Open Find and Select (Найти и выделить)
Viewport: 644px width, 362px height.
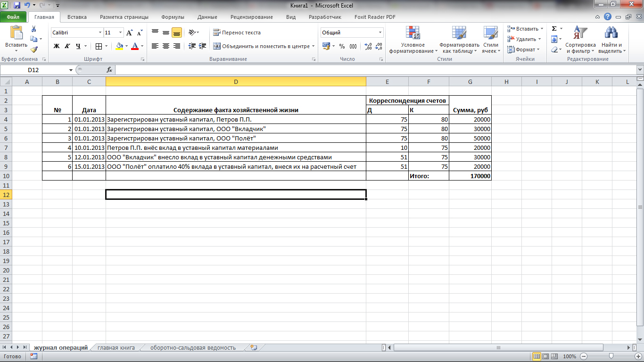click(612, 40)
